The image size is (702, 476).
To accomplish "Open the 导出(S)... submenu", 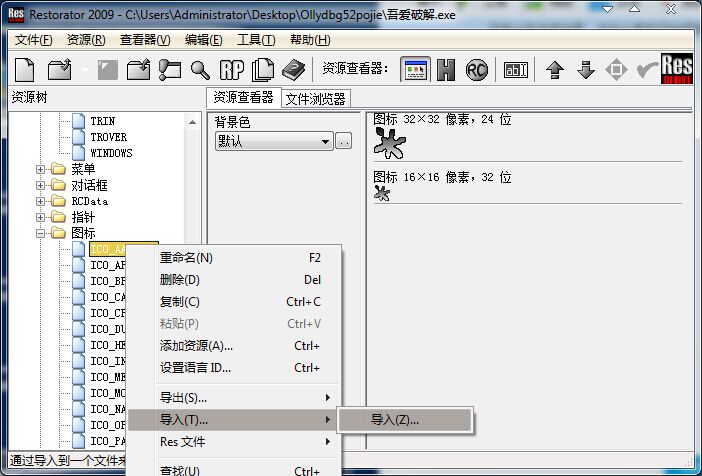I will [x=235, y=398].
